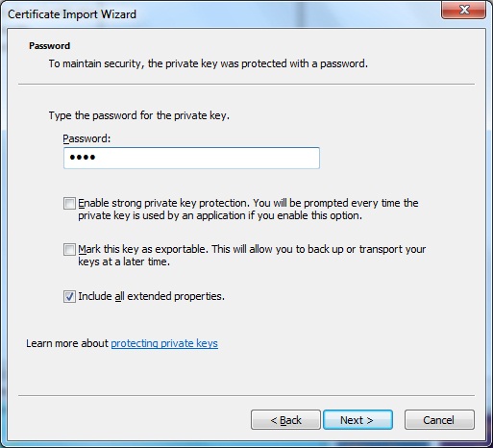Click the 'Password:' field label
This screenshot has width=493, height=448.
(86, 138)
